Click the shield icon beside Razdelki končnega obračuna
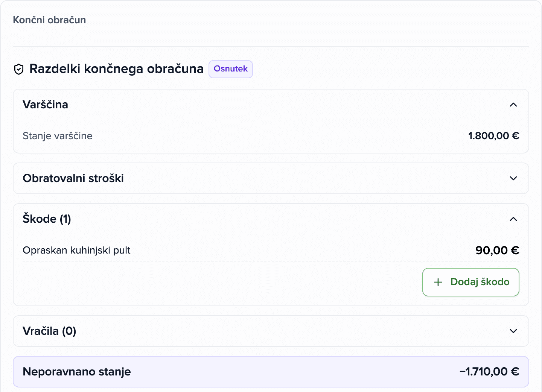This screenshot has width=542, height=392. coord(19,69)
